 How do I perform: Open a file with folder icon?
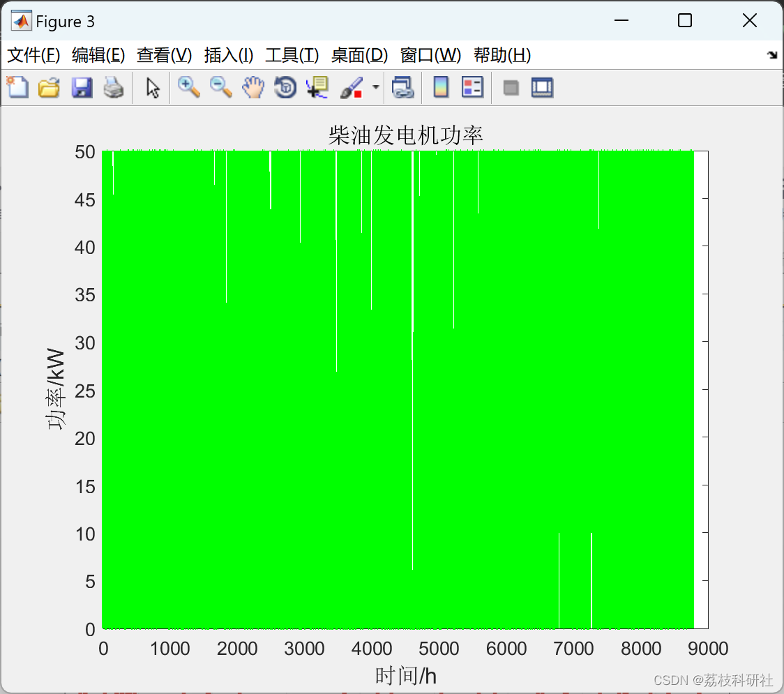click(49, 87)
